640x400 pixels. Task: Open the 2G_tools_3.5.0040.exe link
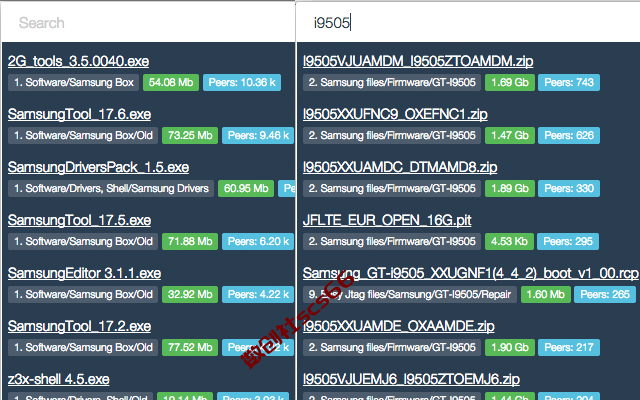tap(78, 61)
